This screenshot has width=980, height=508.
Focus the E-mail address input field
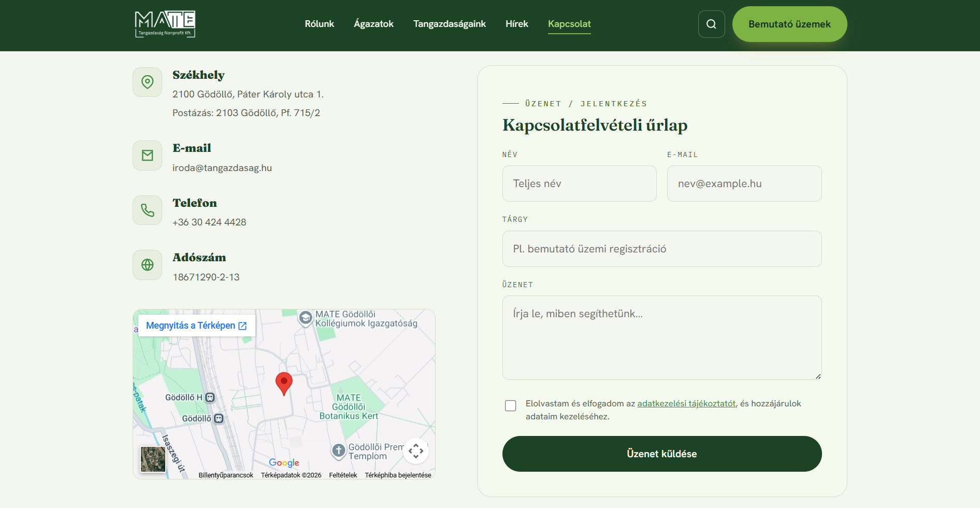[x=744, y=184]
